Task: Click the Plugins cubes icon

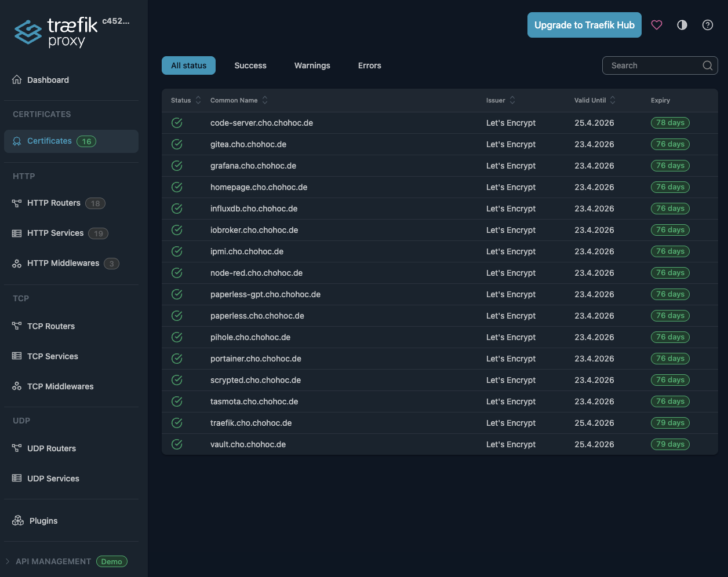Action: (x=18, y=521)
